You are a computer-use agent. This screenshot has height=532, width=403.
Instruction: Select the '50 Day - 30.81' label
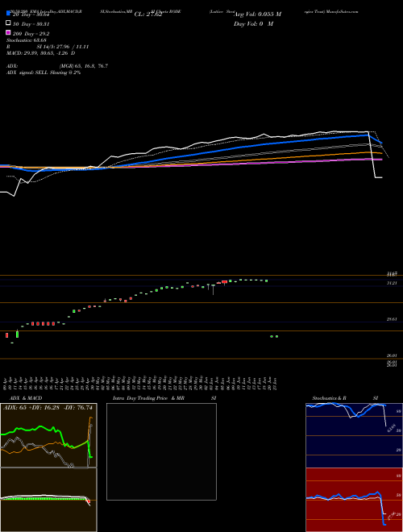click(31, 24)
